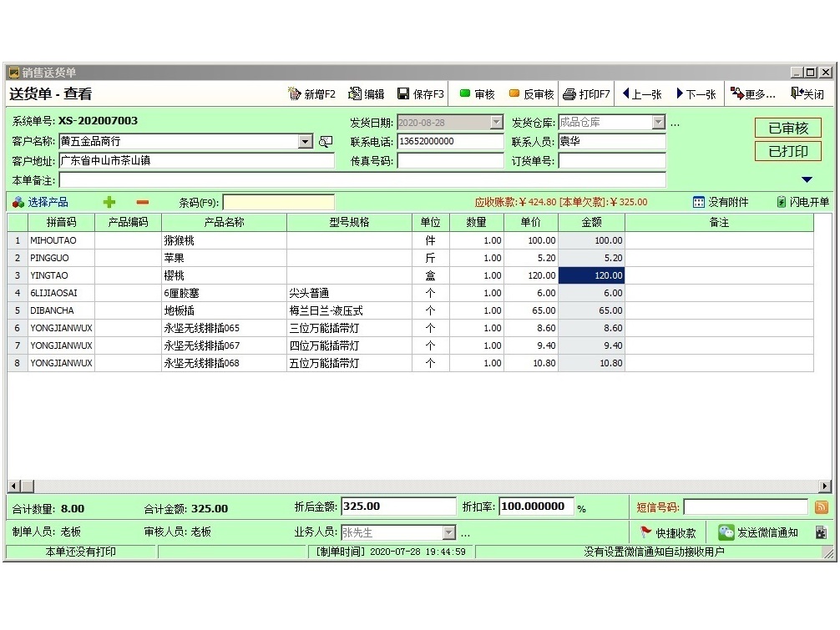Go to the next document with 下一张
840x630 pixels.
[x=696, y=94]
